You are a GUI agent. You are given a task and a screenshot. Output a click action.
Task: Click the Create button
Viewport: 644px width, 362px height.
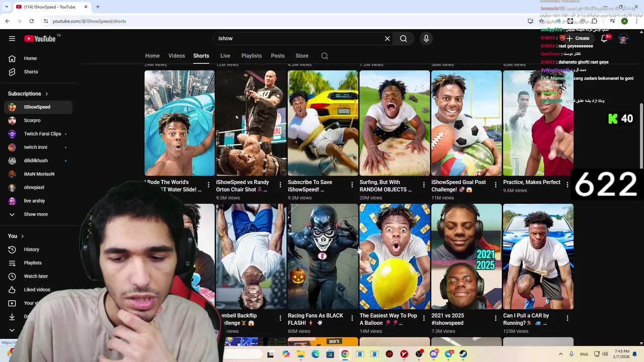(578, 39)
